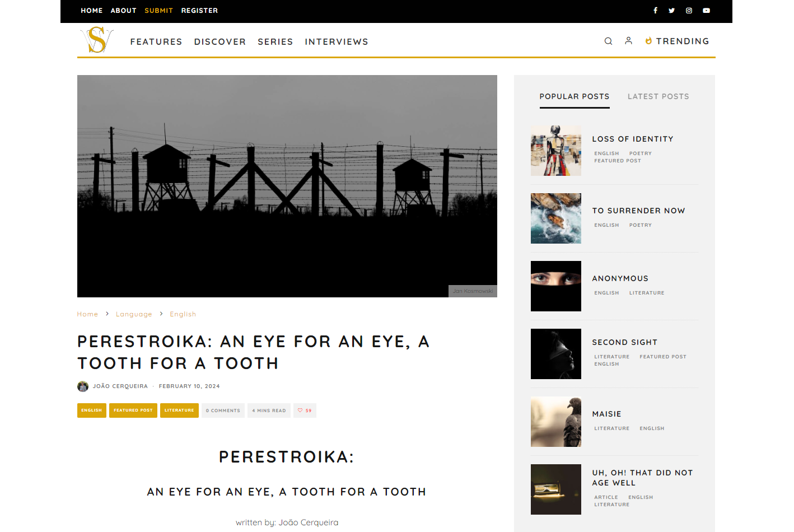The image size is (794, 532).
Task: Open the Discover navigation item
Action: [x=220, y=41]
